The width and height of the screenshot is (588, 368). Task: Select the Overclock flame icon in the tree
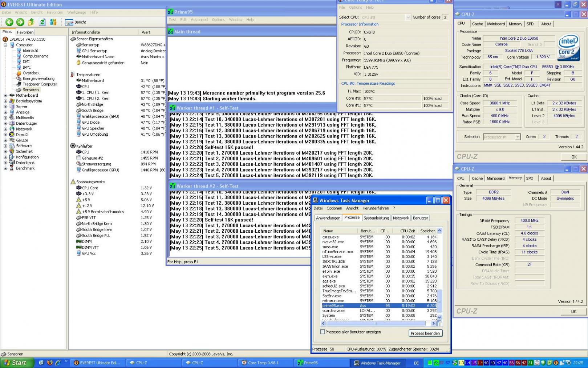(x=19, y=73)
